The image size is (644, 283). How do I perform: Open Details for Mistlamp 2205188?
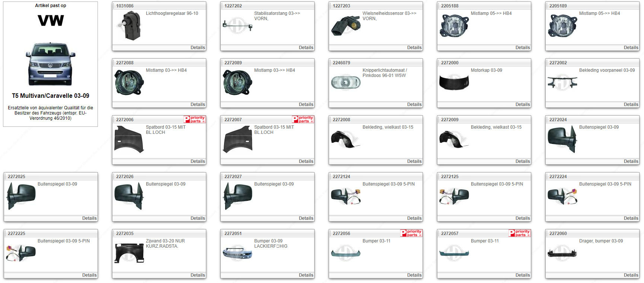(522, 48)
